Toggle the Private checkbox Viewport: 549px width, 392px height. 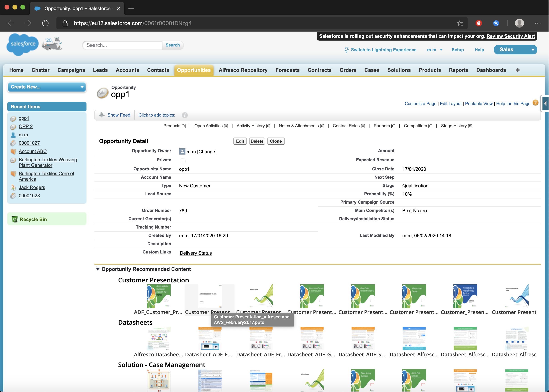(183, 160)
